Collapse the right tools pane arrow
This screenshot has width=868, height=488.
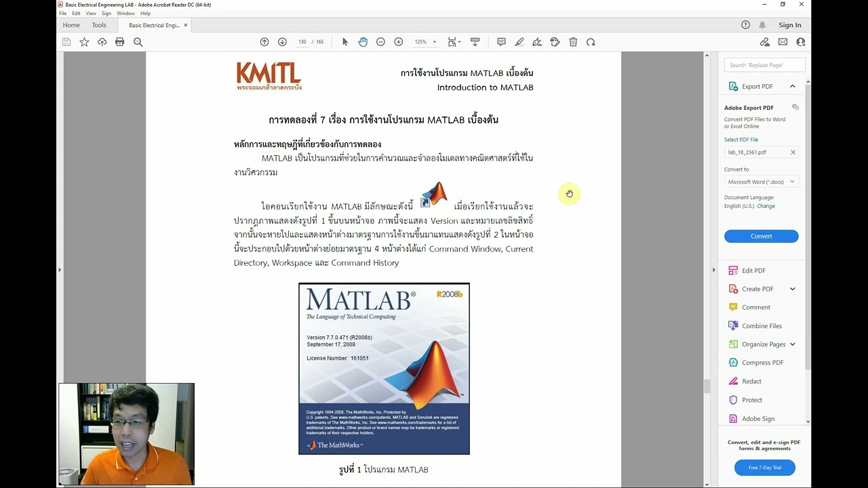click(x=713, y=270)
